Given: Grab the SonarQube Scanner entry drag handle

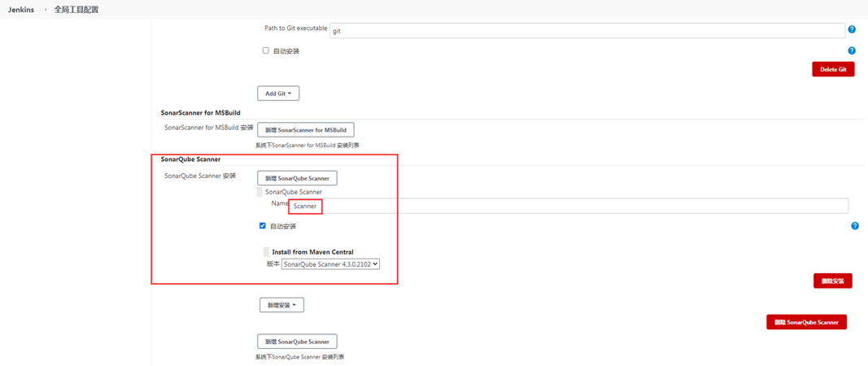Looking at the screenshot, I should (x=260, y=192).
